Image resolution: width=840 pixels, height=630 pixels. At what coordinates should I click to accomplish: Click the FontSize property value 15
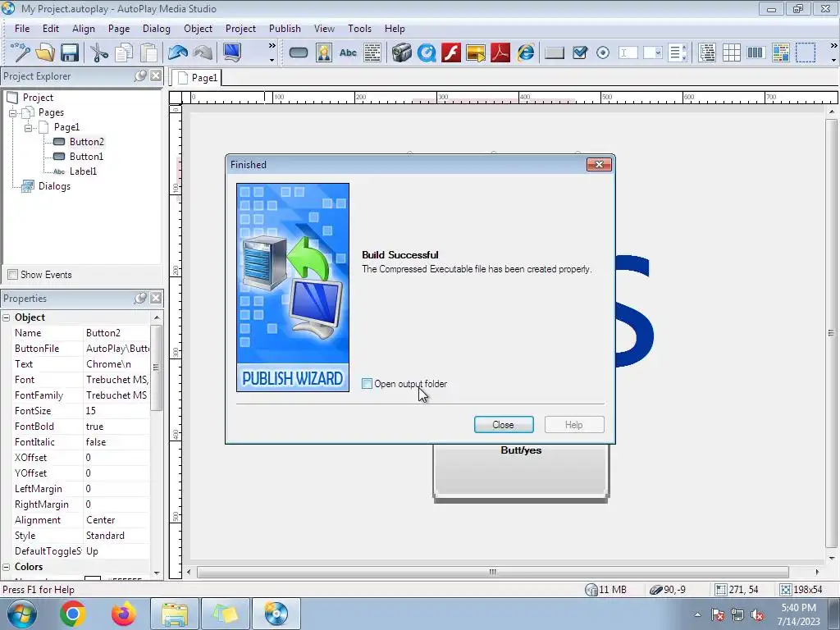pyautogui.click(x=116, y=411)
